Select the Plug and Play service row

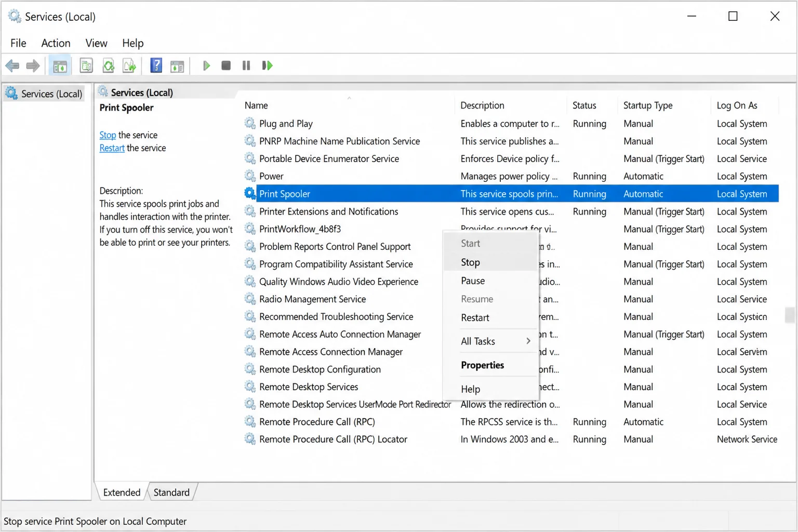(x=511, y=124)
